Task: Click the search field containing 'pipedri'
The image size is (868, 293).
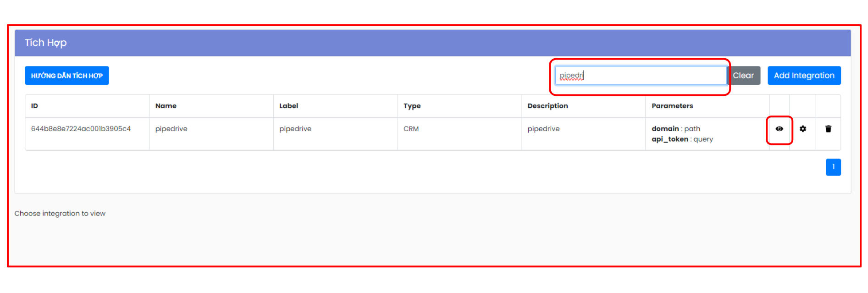Action: pos(640,76)
